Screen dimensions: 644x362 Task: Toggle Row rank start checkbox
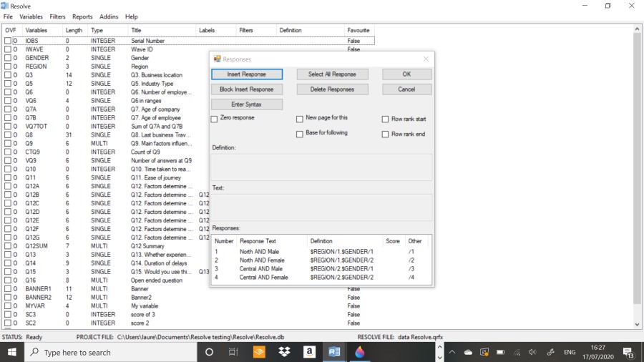tap(385, 119)
